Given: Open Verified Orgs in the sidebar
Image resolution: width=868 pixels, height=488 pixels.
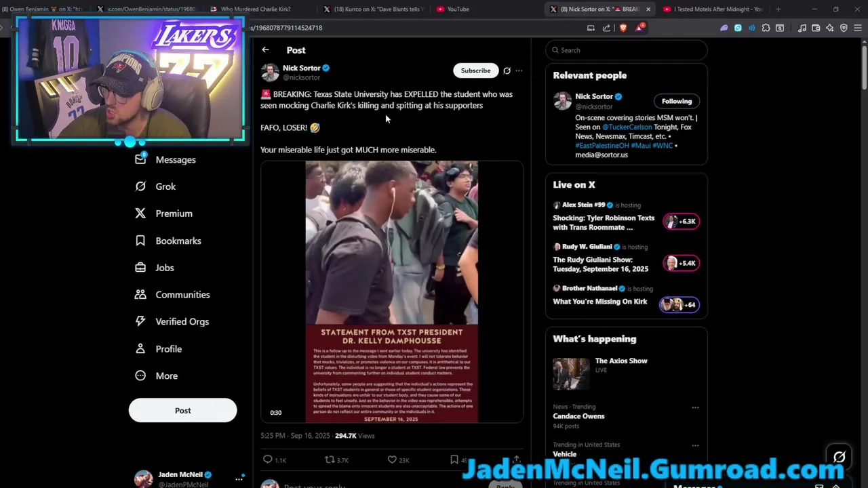Looking at the screenshot, I should 172,322.
